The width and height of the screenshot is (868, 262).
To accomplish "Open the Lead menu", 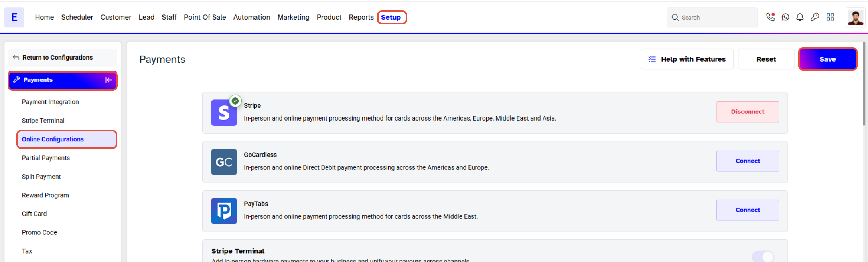I will click(146, 17).
